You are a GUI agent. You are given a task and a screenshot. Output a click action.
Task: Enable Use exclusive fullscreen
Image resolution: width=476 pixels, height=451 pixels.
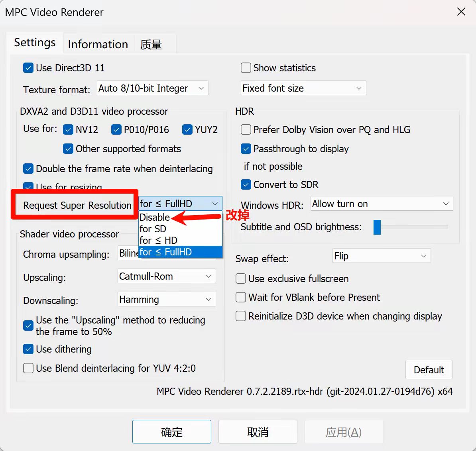click(x=240, y=278)
